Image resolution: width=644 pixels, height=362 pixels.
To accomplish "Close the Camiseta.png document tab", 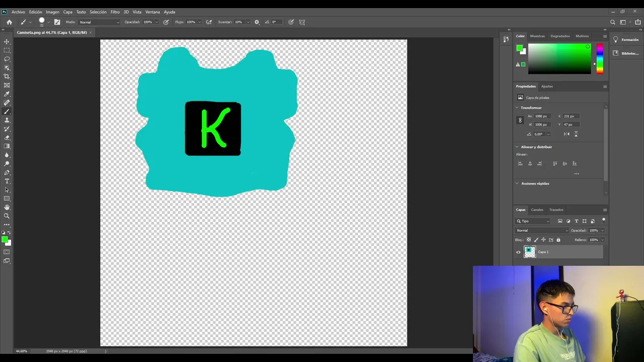I will click(91, 33).
